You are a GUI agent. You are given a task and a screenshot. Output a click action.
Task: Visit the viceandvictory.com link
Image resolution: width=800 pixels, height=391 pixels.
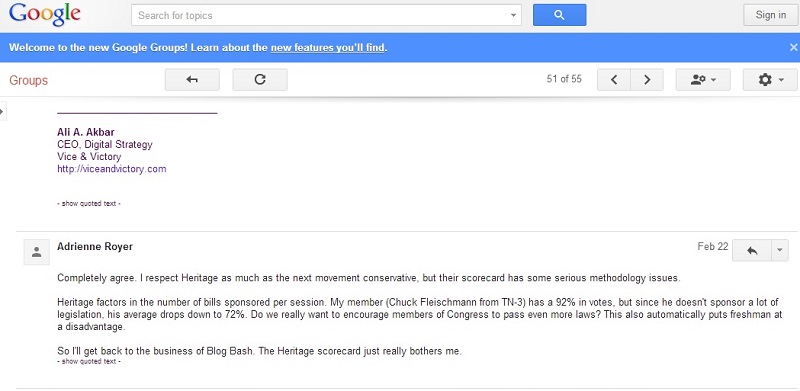click(112, 169)
